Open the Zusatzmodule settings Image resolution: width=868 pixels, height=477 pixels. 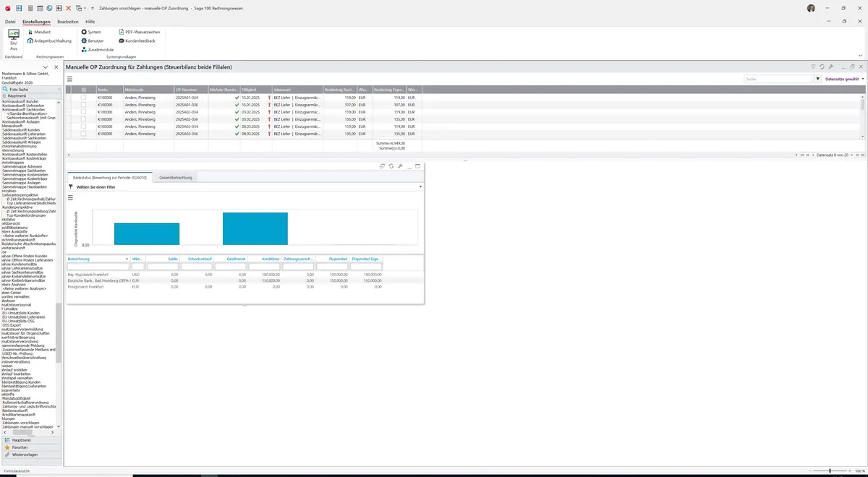click(98, 49)
